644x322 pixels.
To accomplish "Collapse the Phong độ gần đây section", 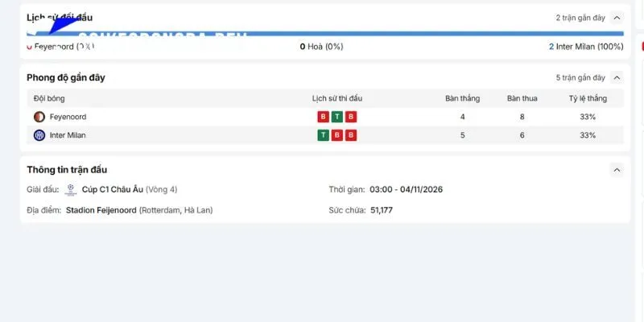I will [x=617, y=77].
